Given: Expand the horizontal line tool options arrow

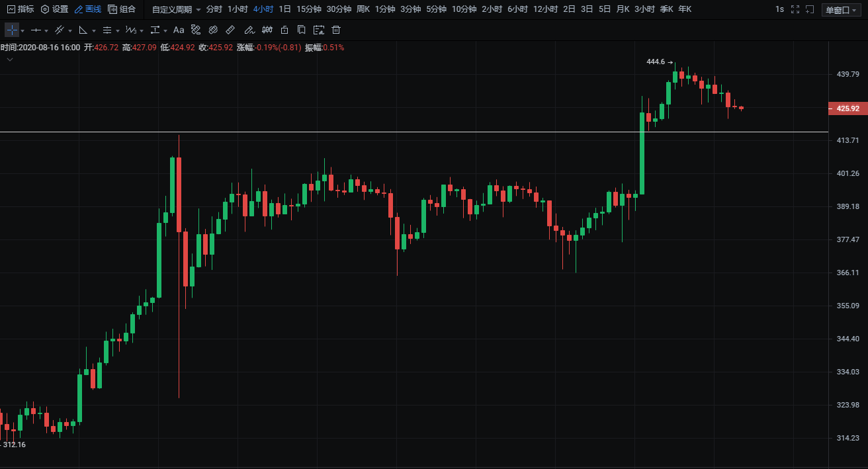Looking at the screenshot, I should click(46, 31).
